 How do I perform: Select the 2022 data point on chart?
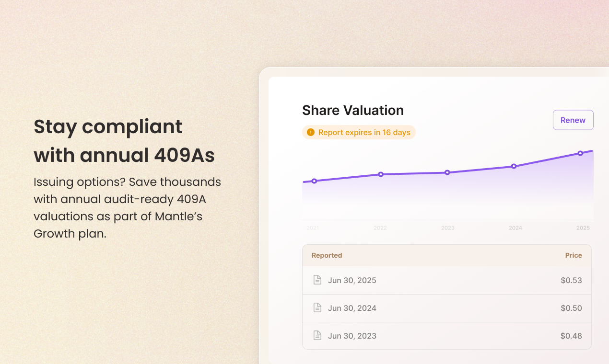pyautogui.click(x=381, y=174)
